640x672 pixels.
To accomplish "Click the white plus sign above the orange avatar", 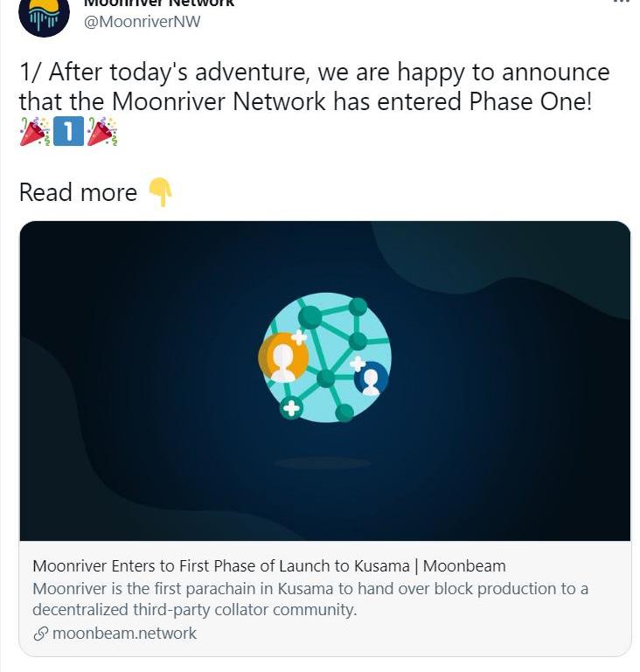I will [298, 336].
